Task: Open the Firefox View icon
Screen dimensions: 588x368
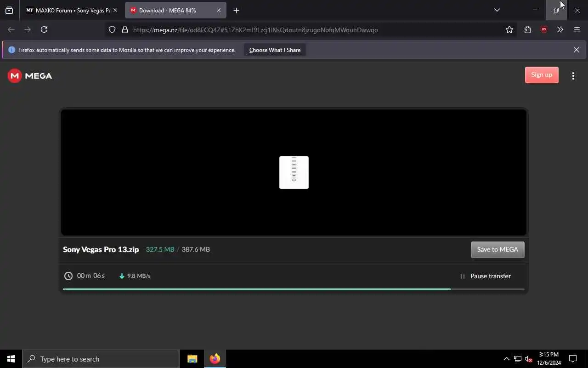Action: [x=9, y=10]
